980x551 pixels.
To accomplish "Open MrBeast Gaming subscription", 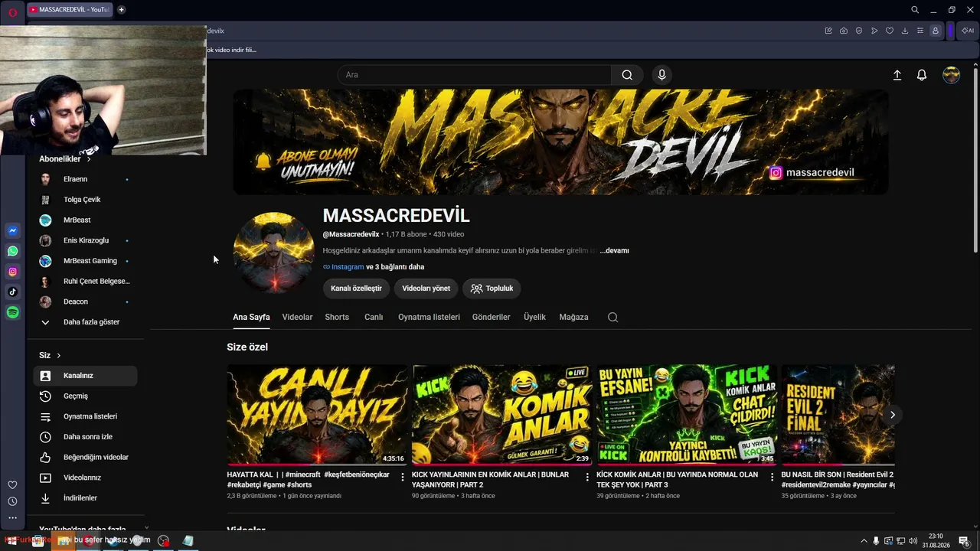I will 85,261.
